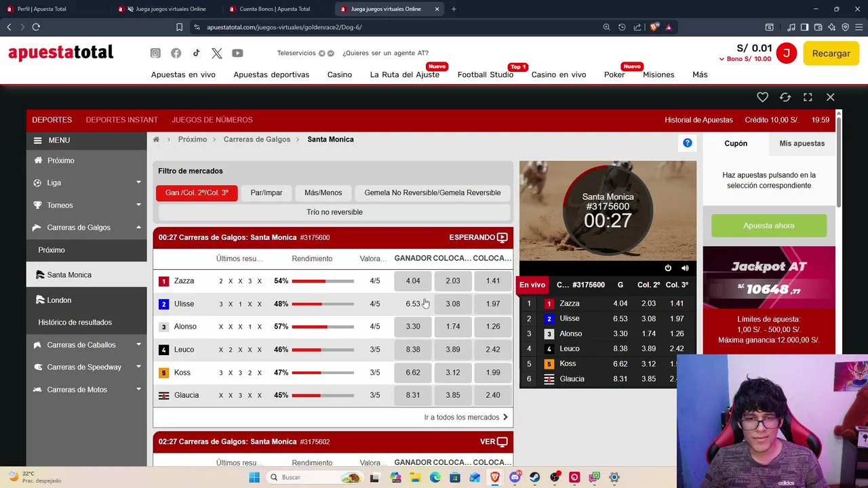The width and height of the screenshot is (868, 488).
Task: Click the browser address bar
Action: 393,27
